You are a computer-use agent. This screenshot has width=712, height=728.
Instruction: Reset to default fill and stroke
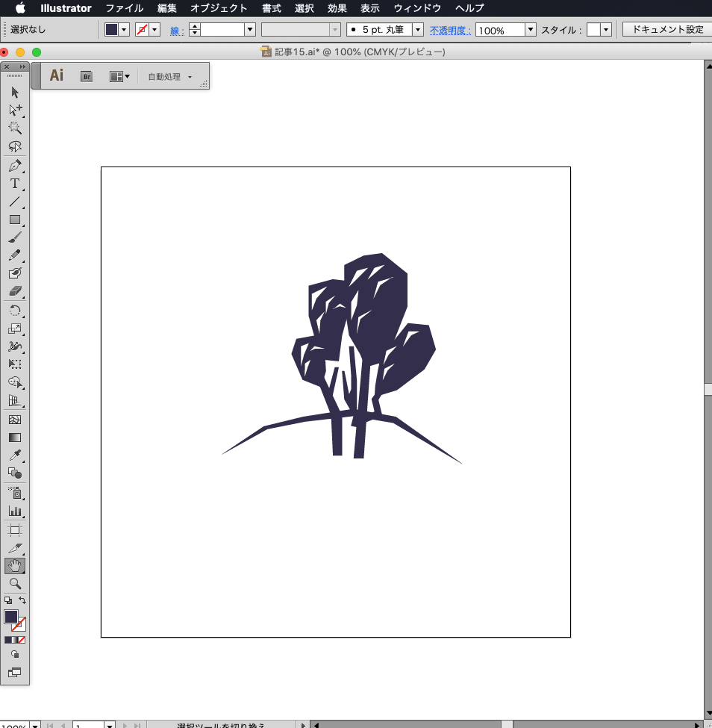[x=7, y=600]
